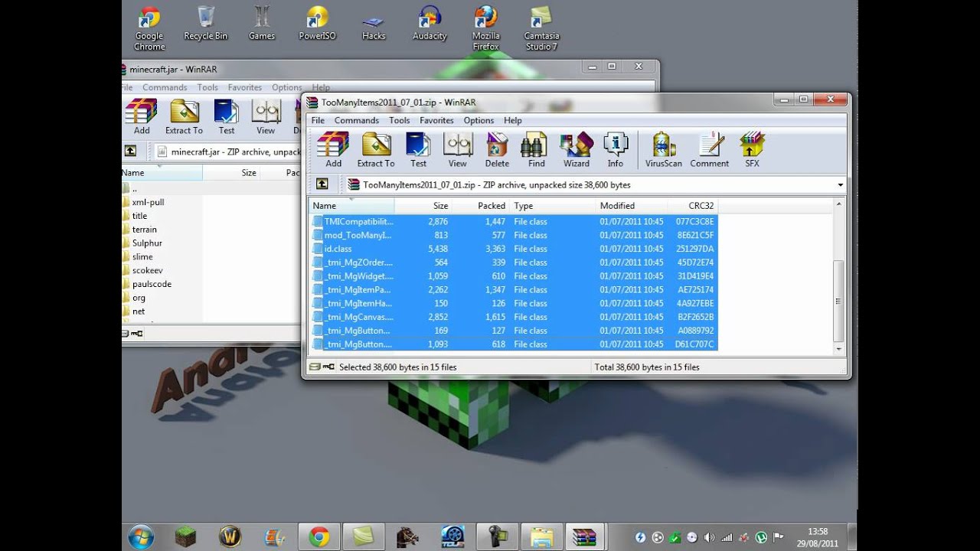The height and width of the screenshot is (551, 980).
Task: Open Windows Explorer from the taskbar
Action: click(x=541, y=536)
